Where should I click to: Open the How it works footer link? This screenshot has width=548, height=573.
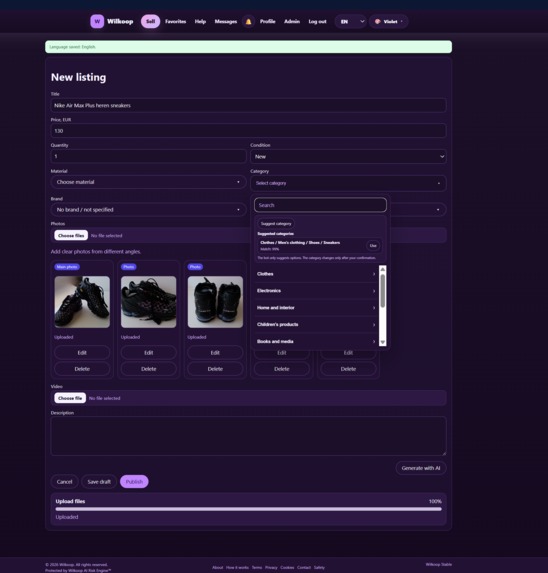click(237, 568)
